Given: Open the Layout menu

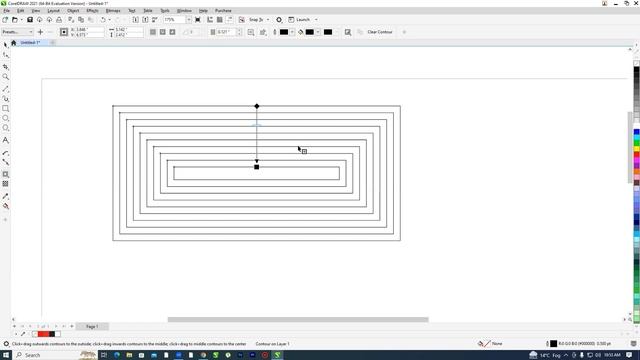Looking at the screenshot, I should pyautogui.click(x=53, y=11).
